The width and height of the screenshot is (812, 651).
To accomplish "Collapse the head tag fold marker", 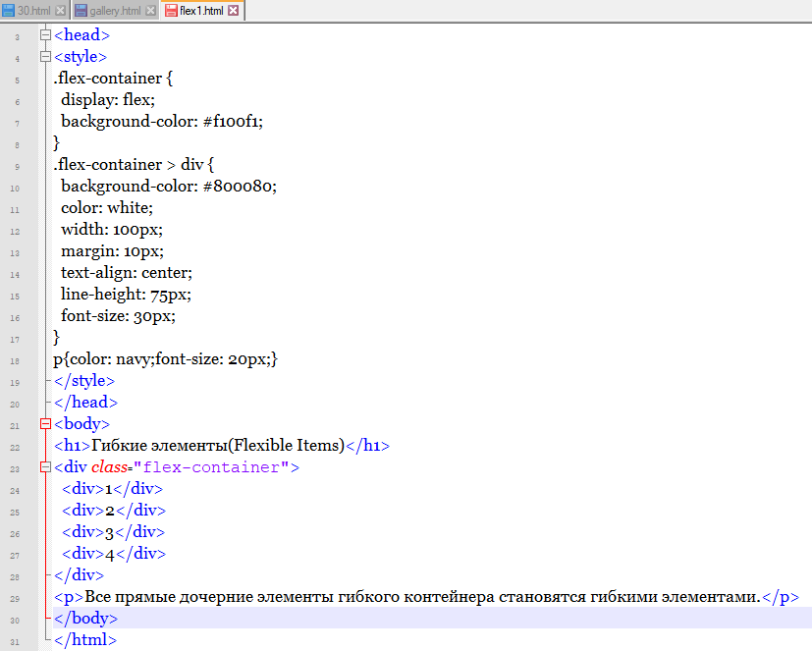I will [x=45, y=36].
